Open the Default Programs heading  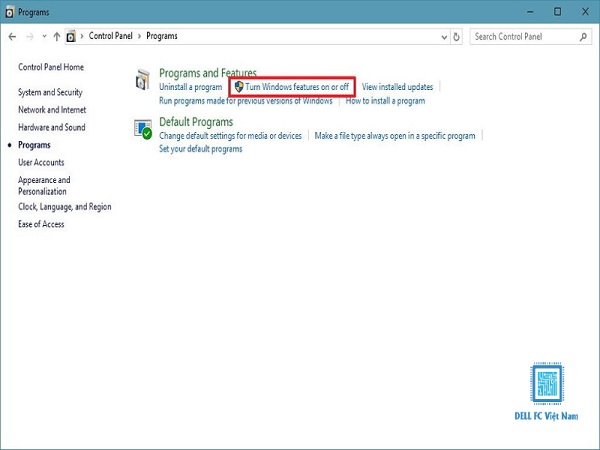point(196,122)
